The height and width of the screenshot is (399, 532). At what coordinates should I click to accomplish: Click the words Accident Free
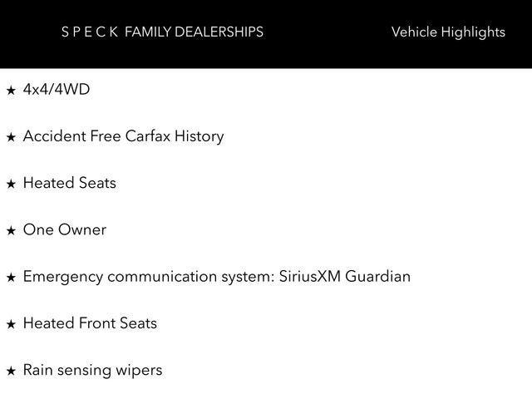click(72, 136)
